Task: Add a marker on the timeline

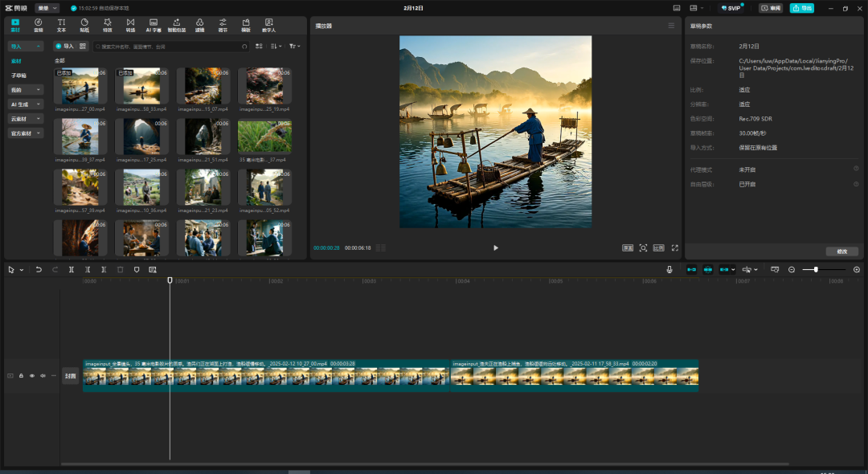Action: tap(136, 269)
